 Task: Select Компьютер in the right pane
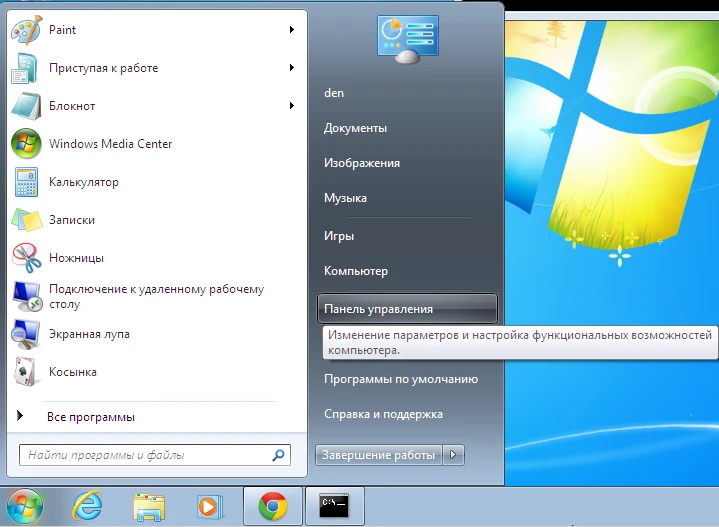pos(356,271)
